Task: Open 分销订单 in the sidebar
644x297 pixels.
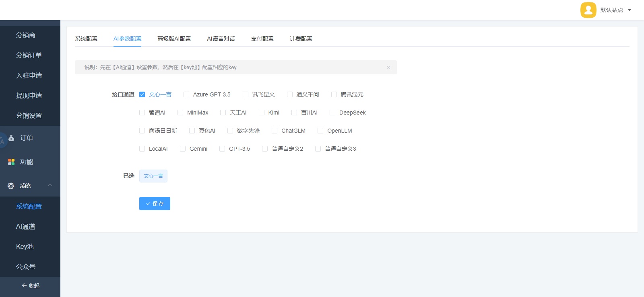Action: pyautogui.click(x=29, y=55)
